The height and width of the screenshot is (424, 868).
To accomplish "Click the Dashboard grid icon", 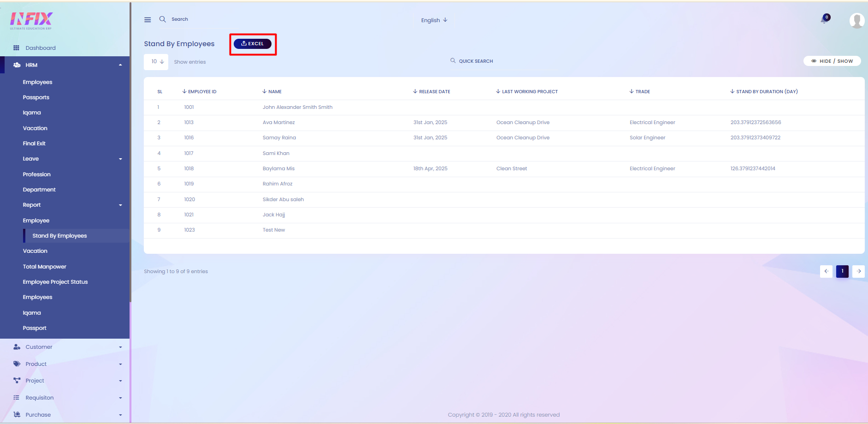I will pyautogui.click(x=16, y=48).
